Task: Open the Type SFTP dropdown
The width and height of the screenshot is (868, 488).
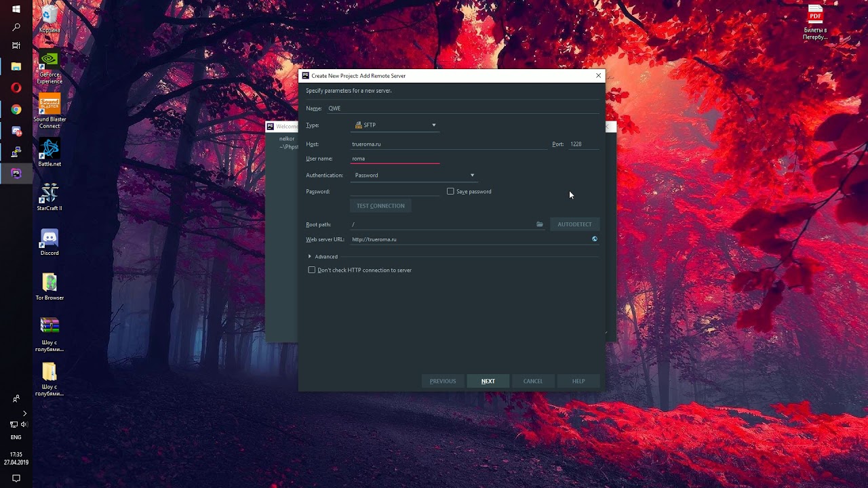Action: point(395,125)
